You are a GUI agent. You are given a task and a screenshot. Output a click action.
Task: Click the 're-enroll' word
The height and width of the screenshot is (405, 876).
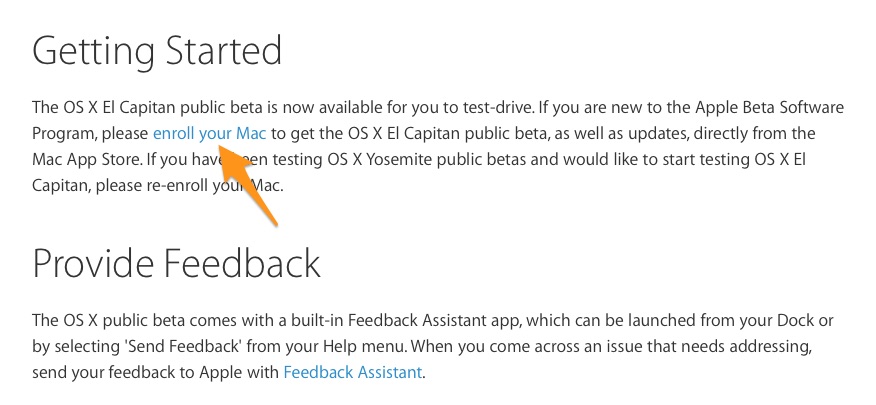click(178, 185)
